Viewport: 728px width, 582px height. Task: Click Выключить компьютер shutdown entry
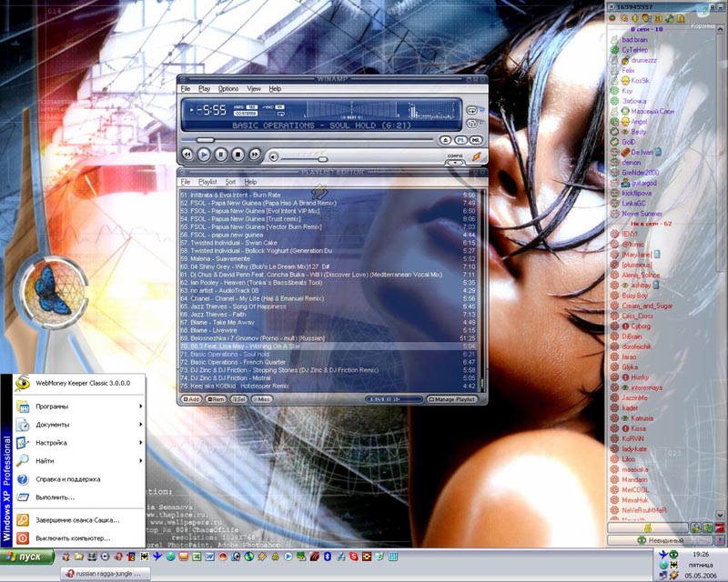[x=79, y=538]
